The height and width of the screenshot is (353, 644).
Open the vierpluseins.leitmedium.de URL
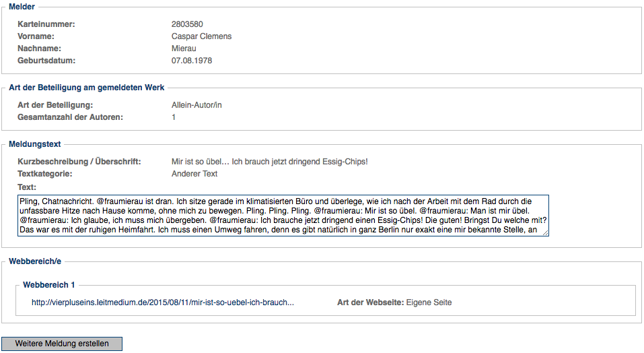click(x=163, y=302)
